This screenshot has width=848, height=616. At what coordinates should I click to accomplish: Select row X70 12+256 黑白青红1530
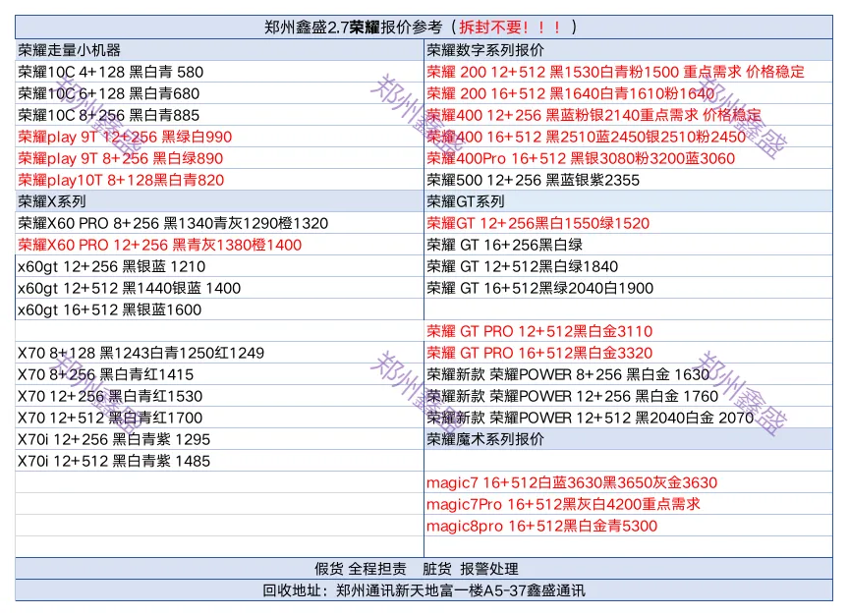[x=219, y=396]
